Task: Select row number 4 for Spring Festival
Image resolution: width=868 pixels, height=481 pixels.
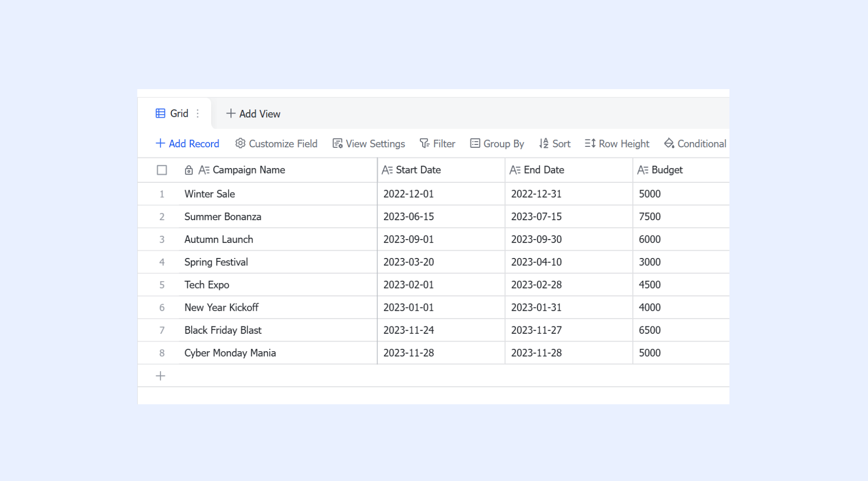Action: pos(162,262)
